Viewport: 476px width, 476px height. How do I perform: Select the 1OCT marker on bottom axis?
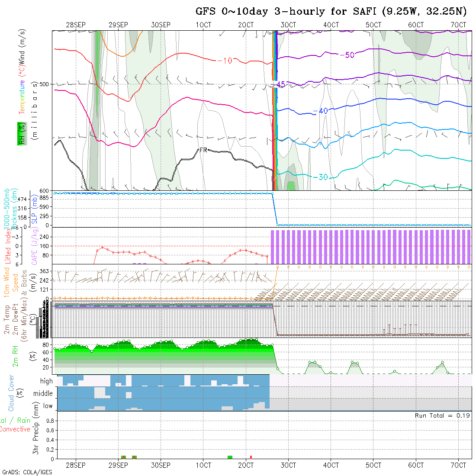coord(203,465)
